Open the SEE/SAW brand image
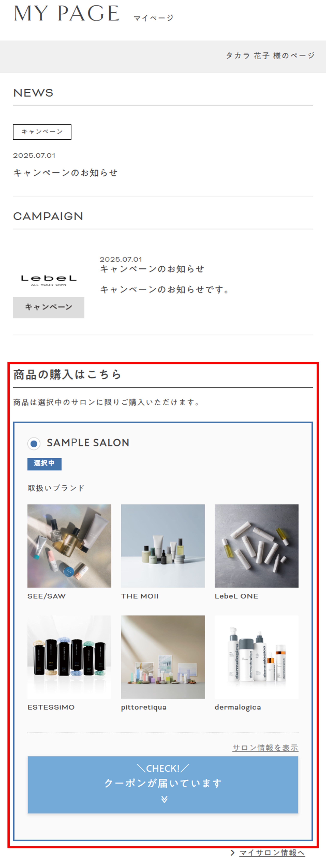Screen dimensions: 326x868 pyautogui.click(x=69, y=546)
